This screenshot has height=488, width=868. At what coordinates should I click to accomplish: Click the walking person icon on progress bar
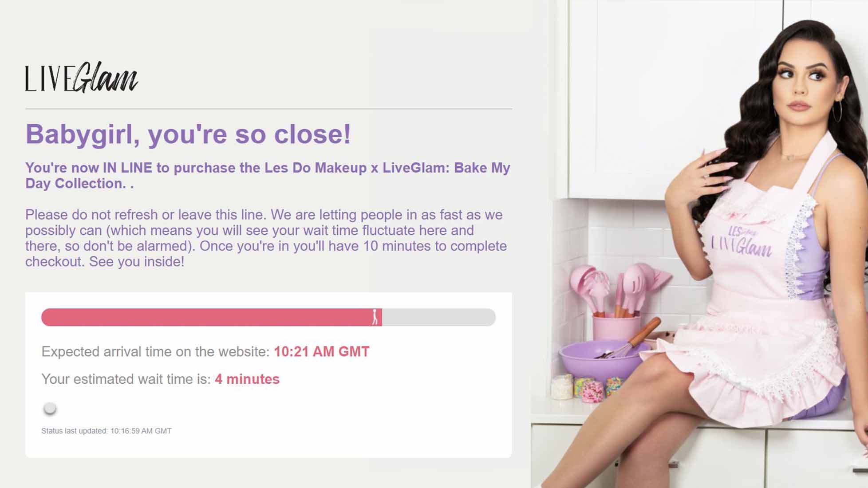click(375, 317)
